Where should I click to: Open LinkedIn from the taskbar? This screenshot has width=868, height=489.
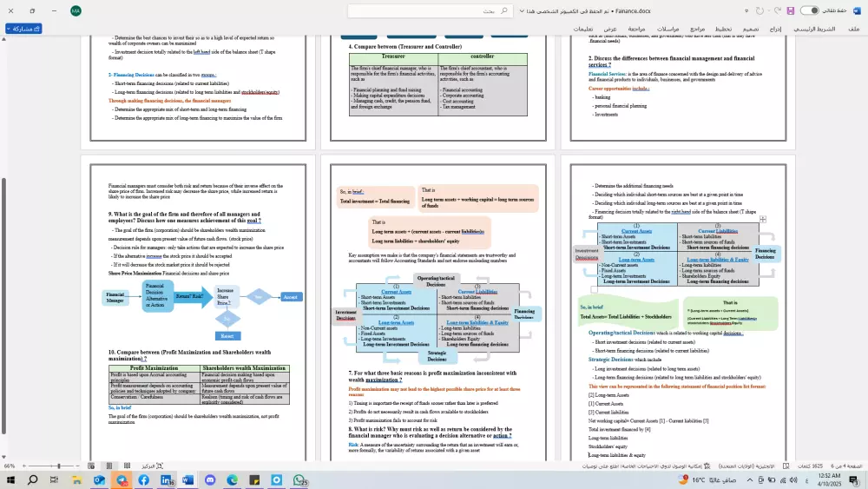(166, 479)
